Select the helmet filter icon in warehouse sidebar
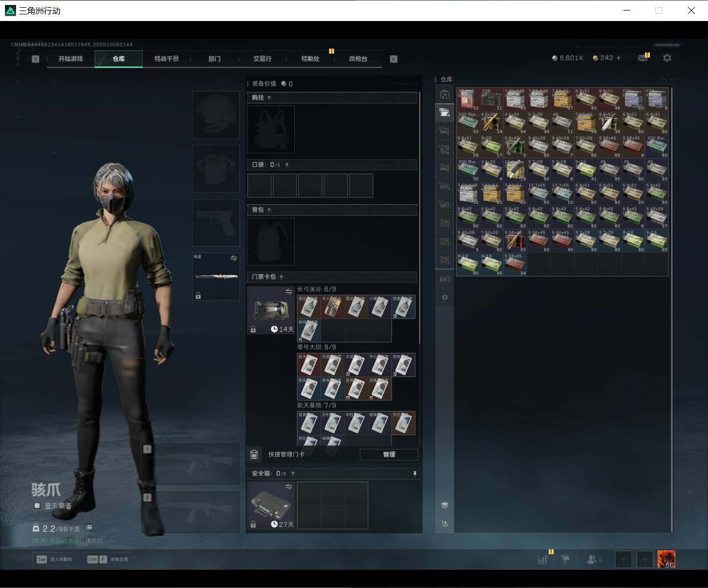Screen dimensions: 708x588 click(x=445, y=95)
